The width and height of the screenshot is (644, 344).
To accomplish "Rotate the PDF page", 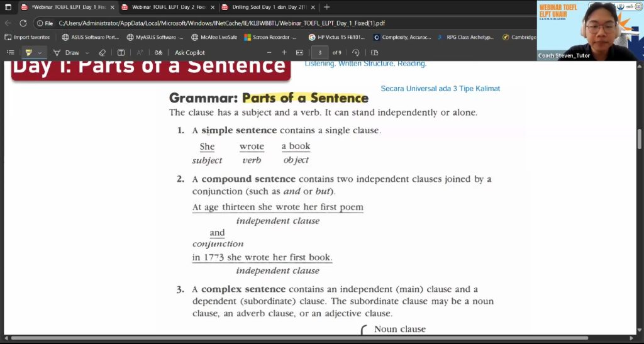I will pos(356,53).
